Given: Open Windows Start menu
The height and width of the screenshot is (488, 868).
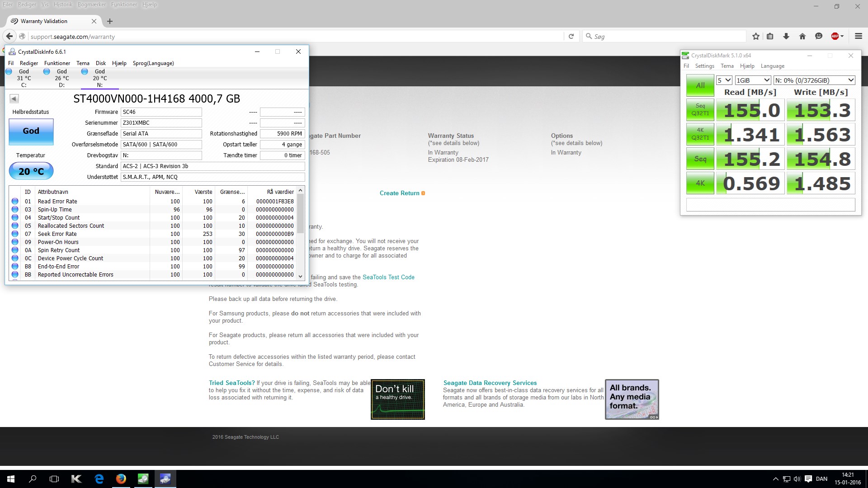Looking at the screenshot, I should tap(11, 479).
